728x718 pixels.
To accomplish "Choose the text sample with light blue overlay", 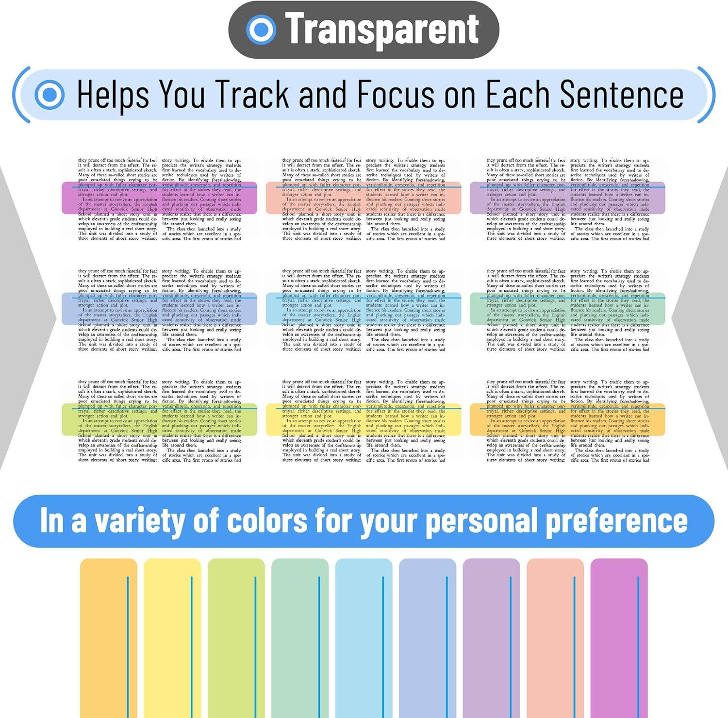I will tap(364, 309).
